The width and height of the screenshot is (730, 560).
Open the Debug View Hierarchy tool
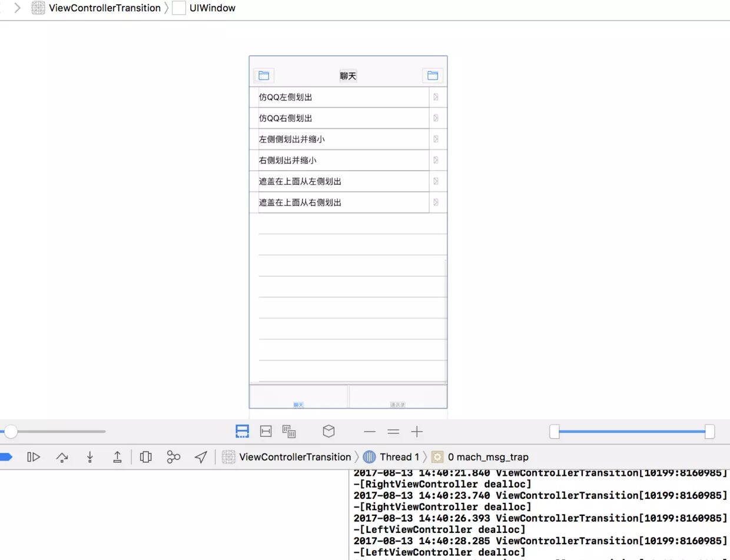tap(146, 457)
